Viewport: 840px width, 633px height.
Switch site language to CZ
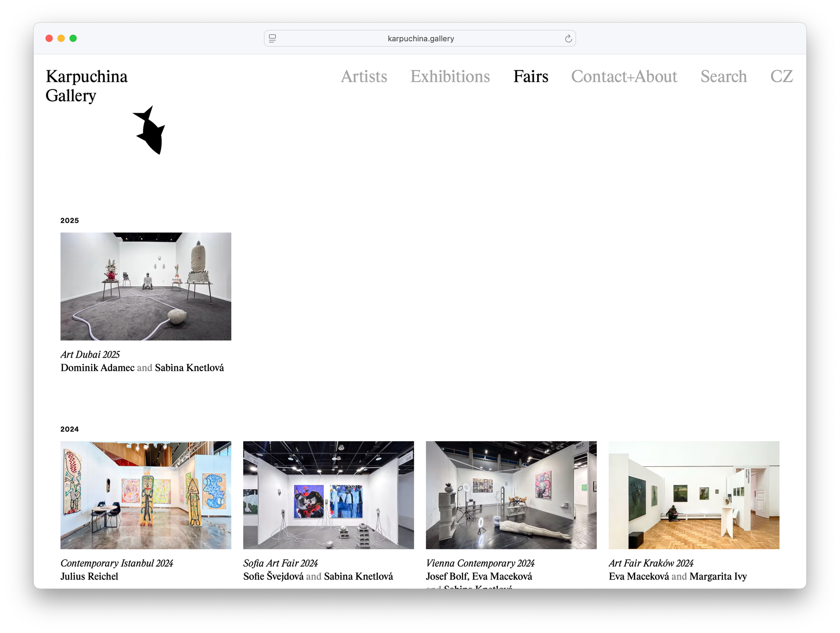[x=781, y=76]
